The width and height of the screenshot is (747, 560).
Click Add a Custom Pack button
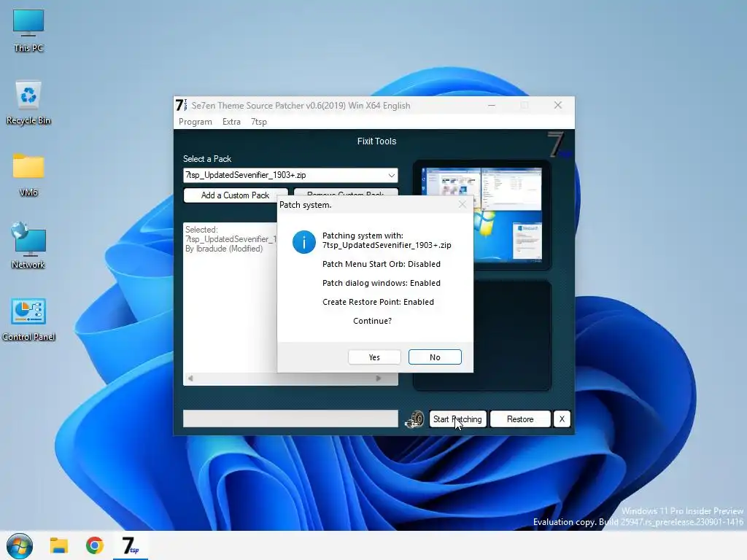point(236,195)
